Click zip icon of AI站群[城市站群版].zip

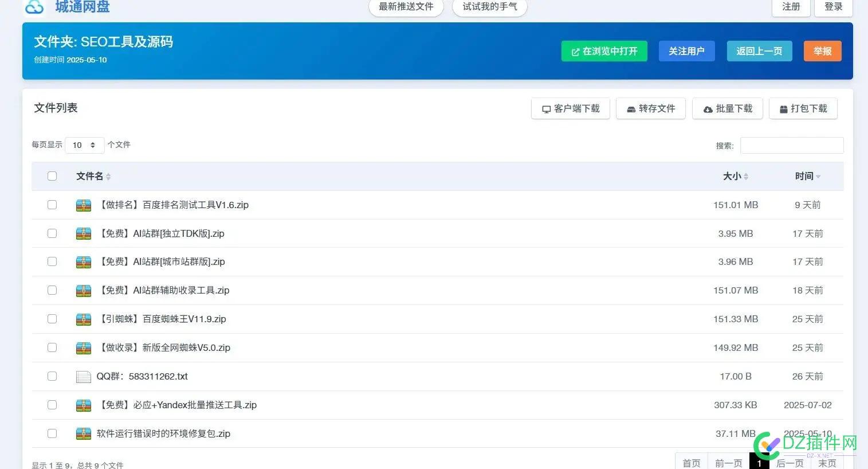pos(84,262)
